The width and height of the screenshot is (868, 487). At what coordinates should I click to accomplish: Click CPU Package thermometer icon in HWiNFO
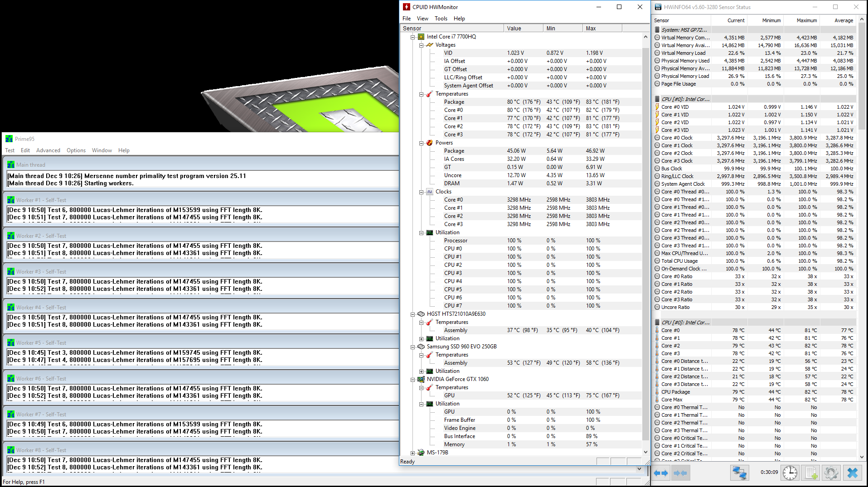(x=657, y=392)
